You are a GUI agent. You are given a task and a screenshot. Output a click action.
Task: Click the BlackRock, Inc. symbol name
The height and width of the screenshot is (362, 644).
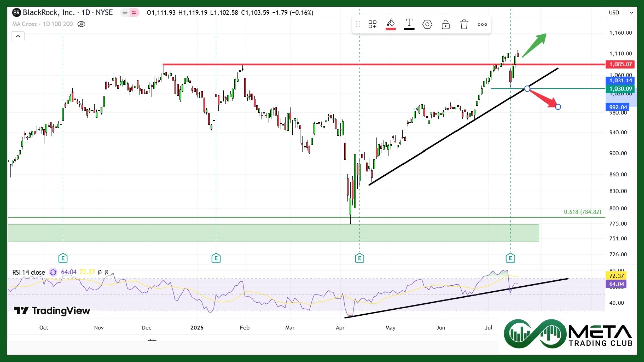[x=49, y=13]
